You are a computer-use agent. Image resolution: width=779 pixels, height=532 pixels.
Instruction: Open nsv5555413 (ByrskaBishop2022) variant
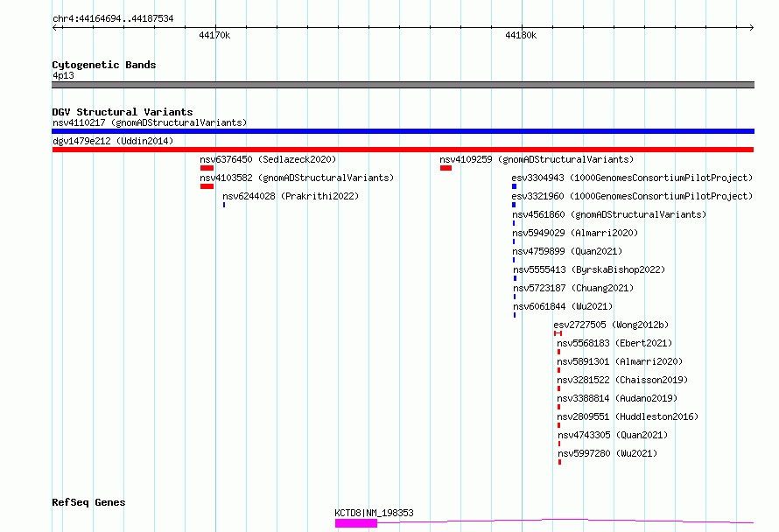pos(589,269)
